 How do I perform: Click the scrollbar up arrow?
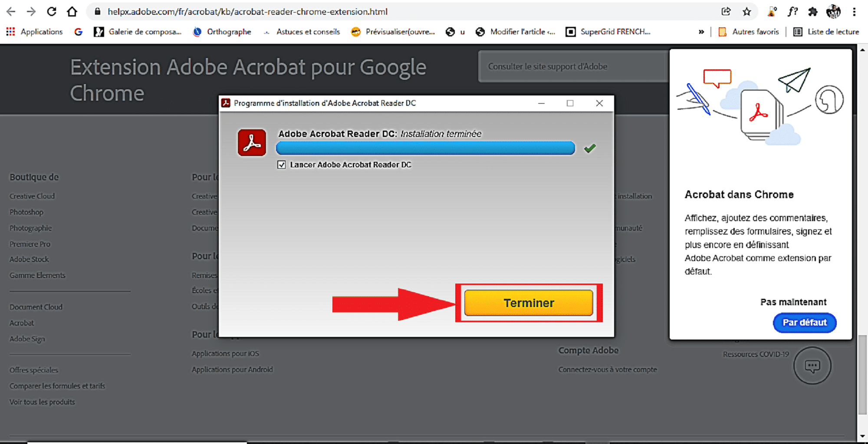tap(863, 50)
